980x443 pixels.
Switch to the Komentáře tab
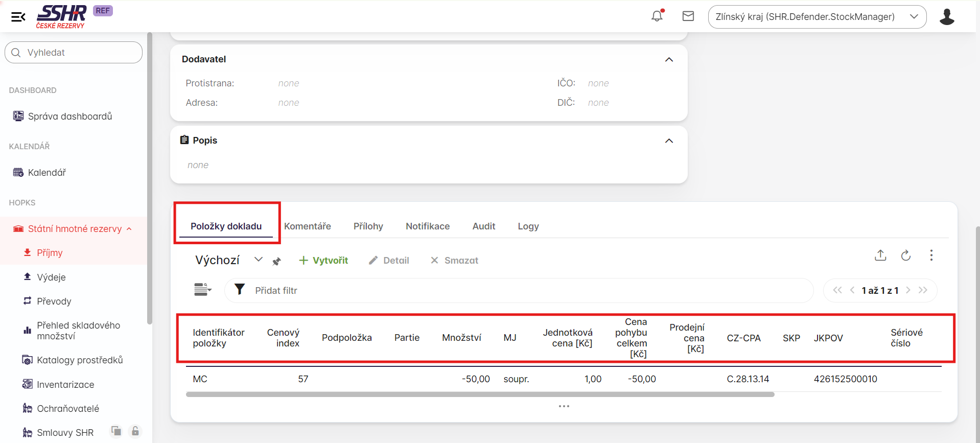click(x=308, y=226)
